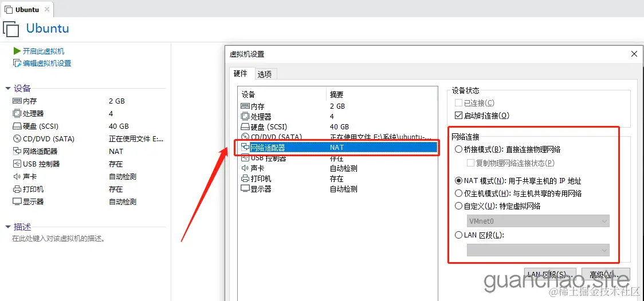
Task: Click the edit VM settings icon
Action: point(17,63)
